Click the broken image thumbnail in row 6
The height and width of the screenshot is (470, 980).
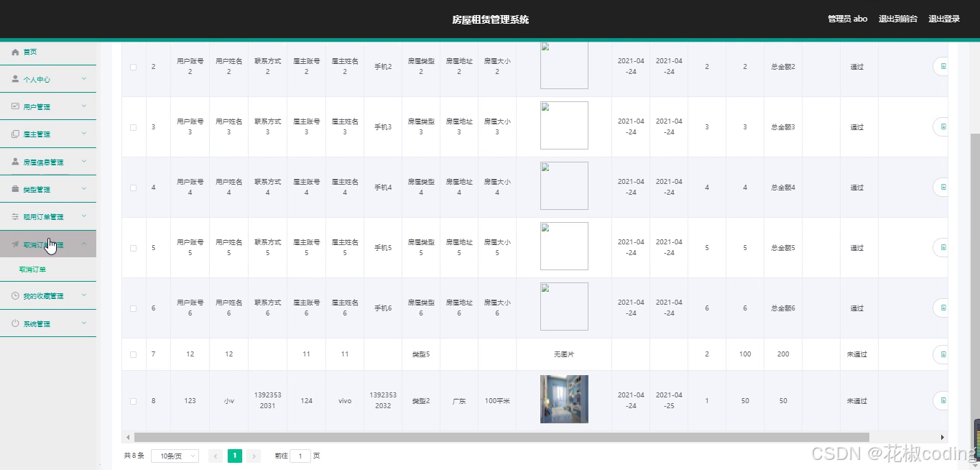tap(564, 306)
